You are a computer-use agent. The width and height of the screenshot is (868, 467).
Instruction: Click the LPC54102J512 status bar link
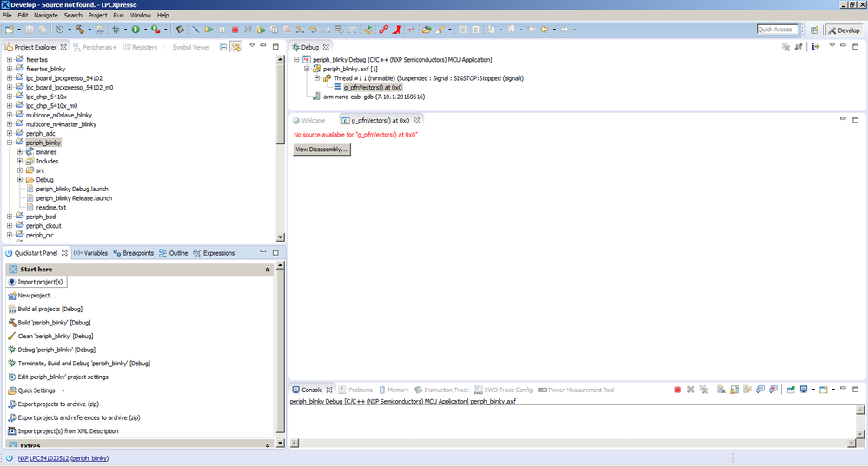coord(50,458)
